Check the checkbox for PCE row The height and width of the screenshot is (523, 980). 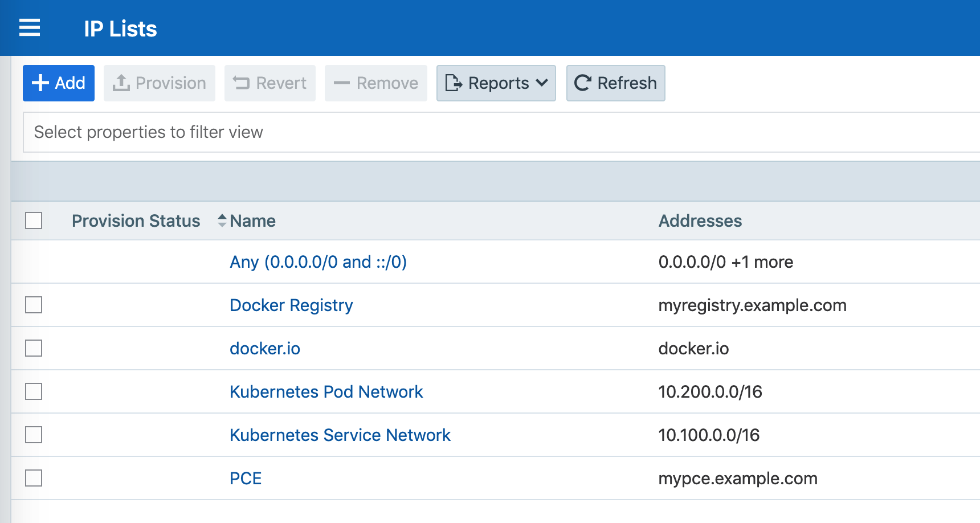(33, 478)
